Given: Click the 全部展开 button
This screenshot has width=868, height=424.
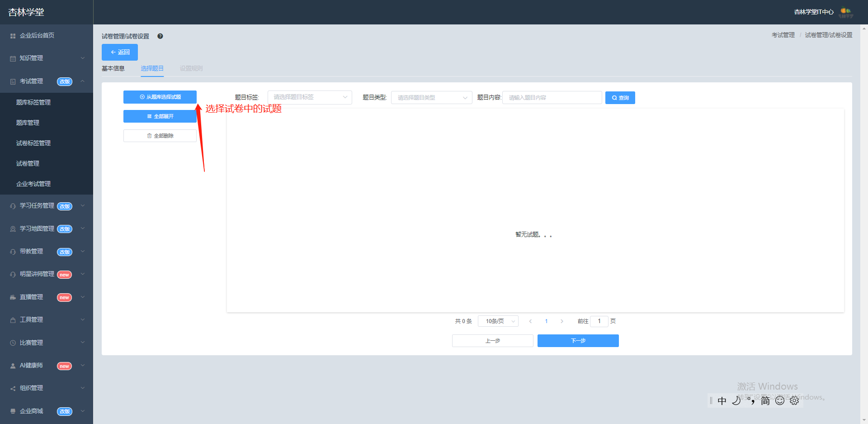Looking at the screenshot, I should (160, 116).
